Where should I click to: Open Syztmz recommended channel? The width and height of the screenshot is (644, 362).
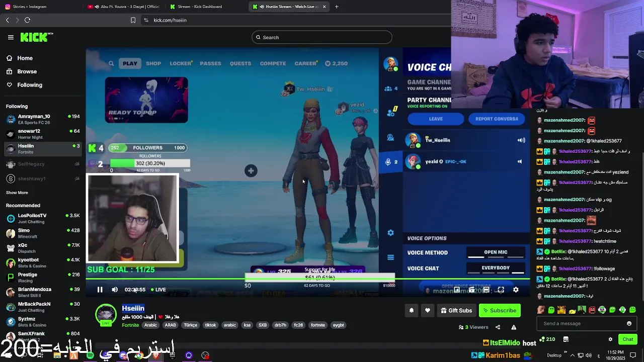click(43, 321)
